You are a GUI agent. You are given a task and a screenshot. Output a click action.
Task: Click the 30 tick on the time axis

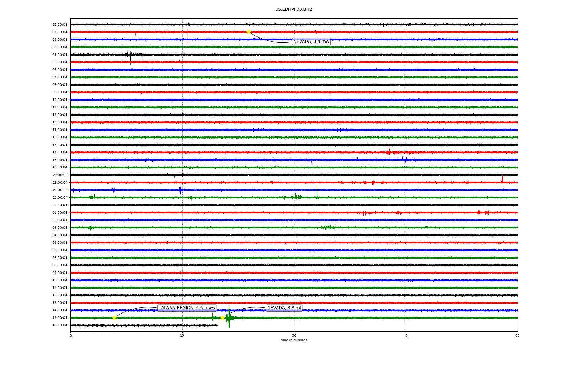pos(294,335)
